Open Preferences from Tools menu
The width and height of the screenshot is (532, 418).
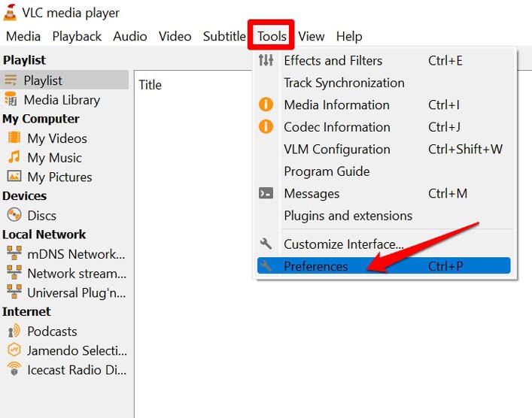point(384,266)
